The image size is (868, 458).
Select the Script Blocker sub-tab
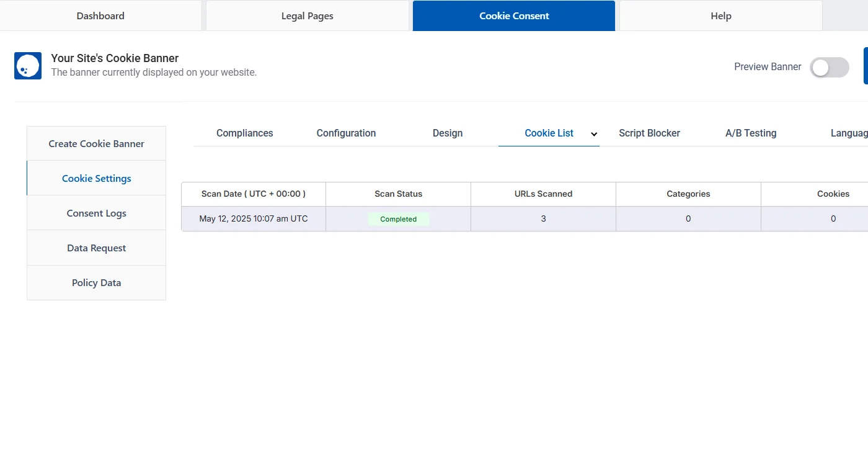tap(649, 133)
